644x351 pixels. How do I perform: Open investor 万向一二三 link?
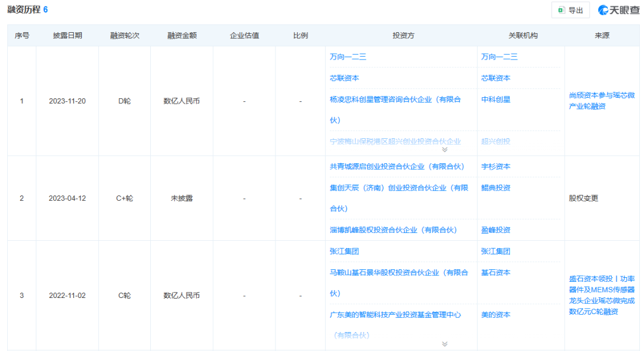click(348, 57)
